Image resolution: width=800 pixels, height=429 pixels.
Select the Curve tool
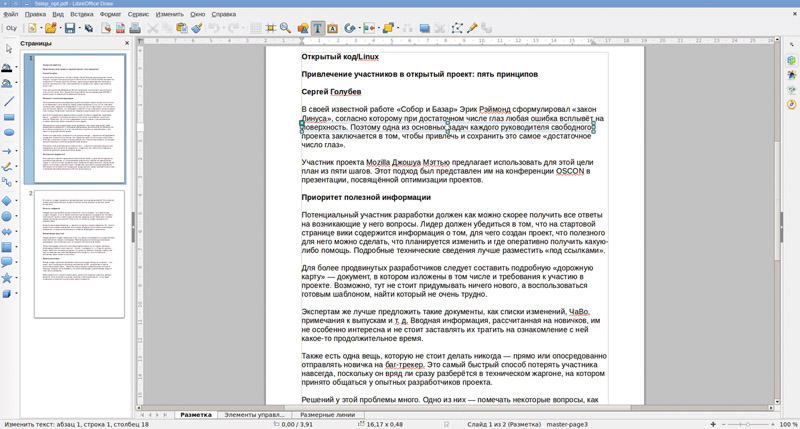(7, 166)
